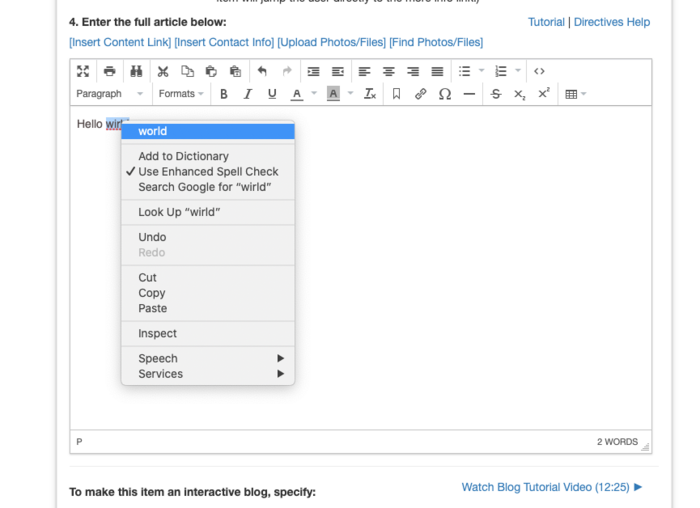The image size is (700, 508).
Task: Open find and replace binoculars icon
Action: pyautogui.click(x=136, y=71)
